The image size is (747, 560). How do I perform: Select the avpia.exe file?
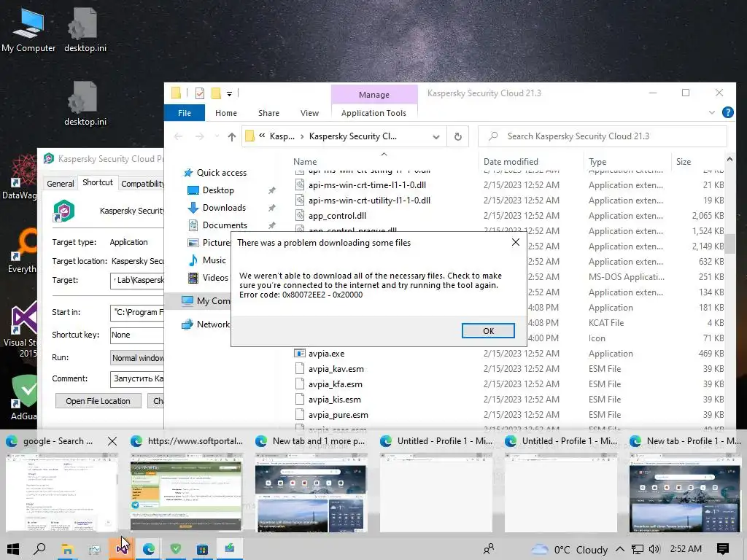(x=326, y=354)
